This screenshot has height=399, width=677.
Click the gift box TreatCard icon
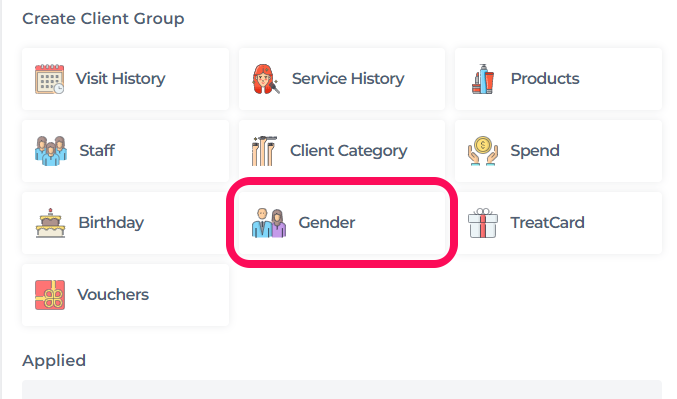pyautogui.click(x=483, y=223)
